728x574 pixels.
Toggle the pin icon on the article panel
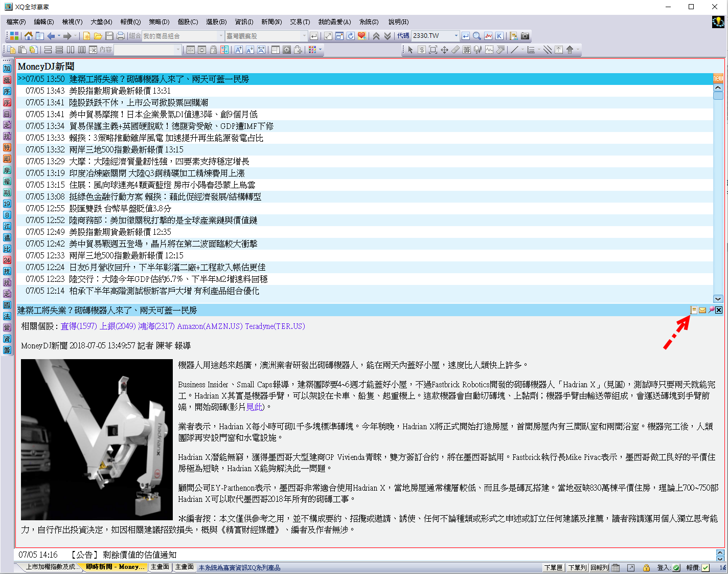point(711,310)
